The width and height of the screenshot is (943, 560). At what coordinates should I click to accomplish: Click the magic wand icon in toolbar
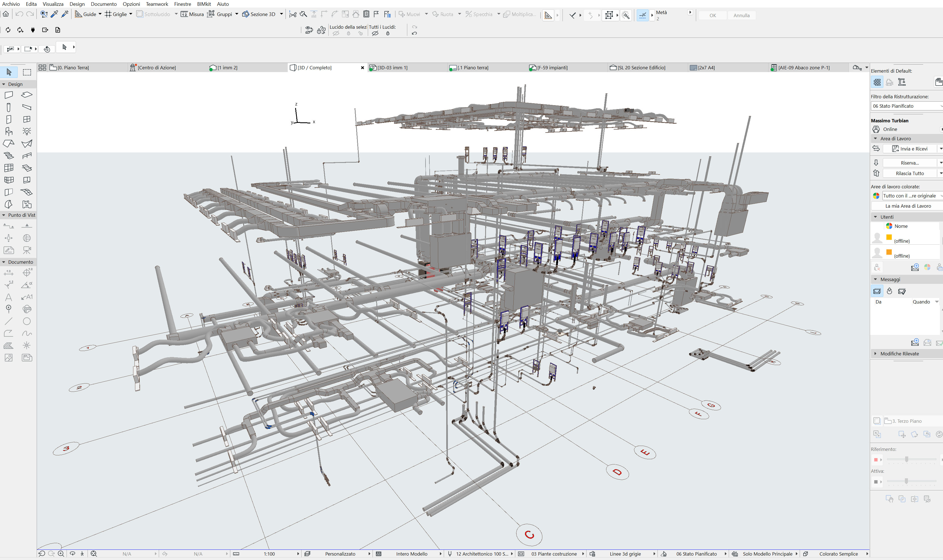[625, 15]
